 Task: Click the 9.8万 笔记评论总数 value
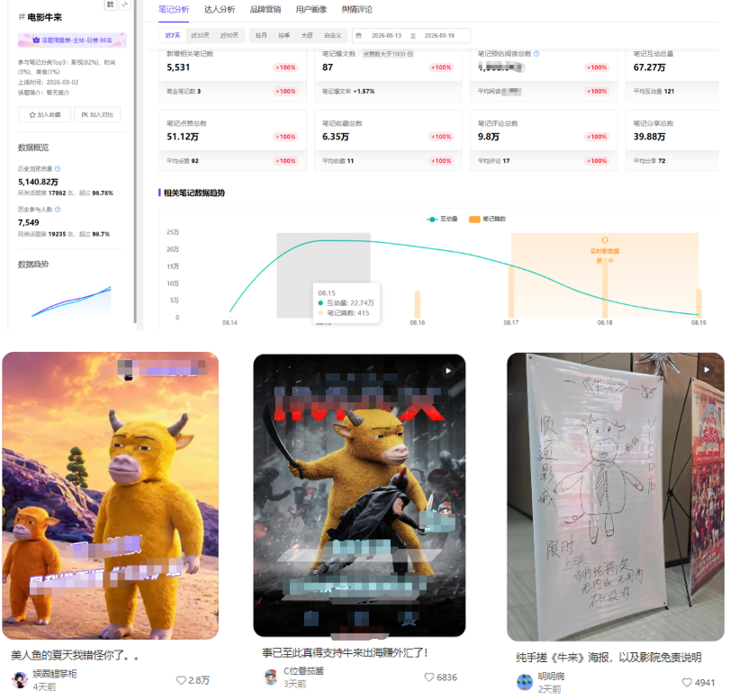489,137
